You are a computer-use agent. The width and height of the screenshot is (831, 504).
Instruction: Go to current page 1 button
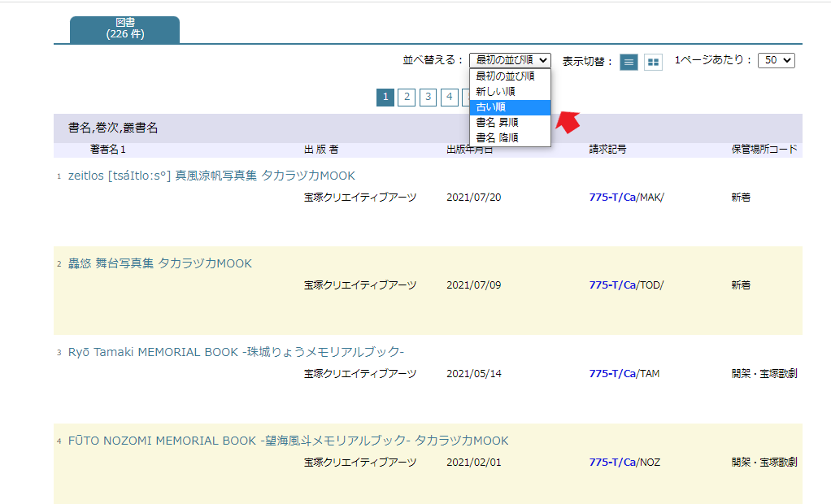pyautogui.click(x=385, y=97)
